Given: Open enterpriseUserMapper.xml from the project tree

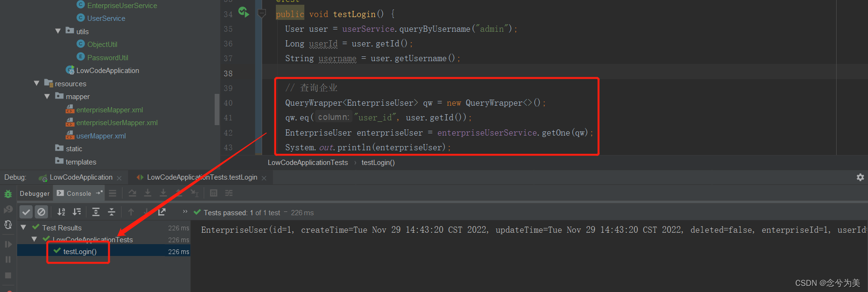Looking at the screenshot, I should 117,123.
